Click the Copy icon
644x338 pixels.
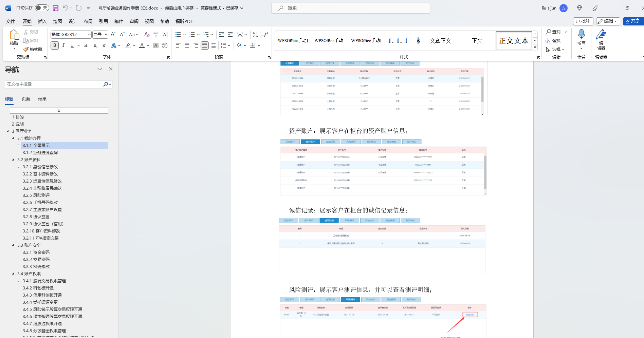(x=26, y=41)
